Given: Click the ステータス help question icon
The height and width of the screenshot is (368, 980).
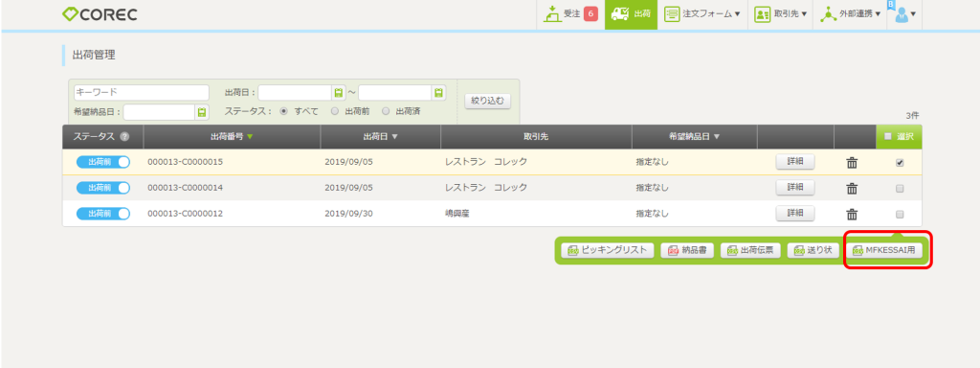Looking at the screenshot, I should coord(124,136).
